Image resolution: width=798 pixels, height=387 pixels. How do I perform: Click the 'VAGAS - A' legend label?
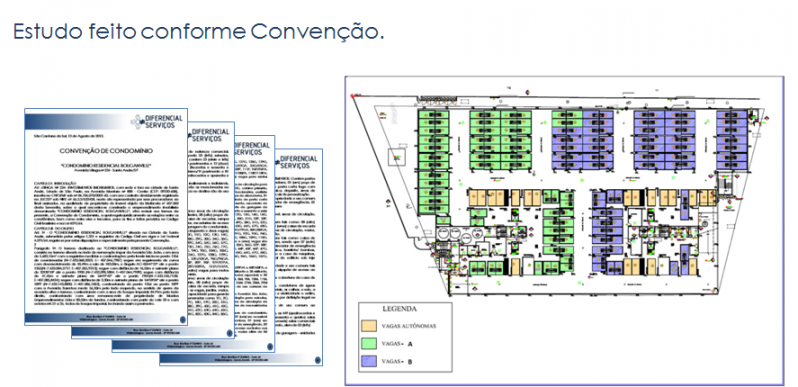[x=397, y=344]
